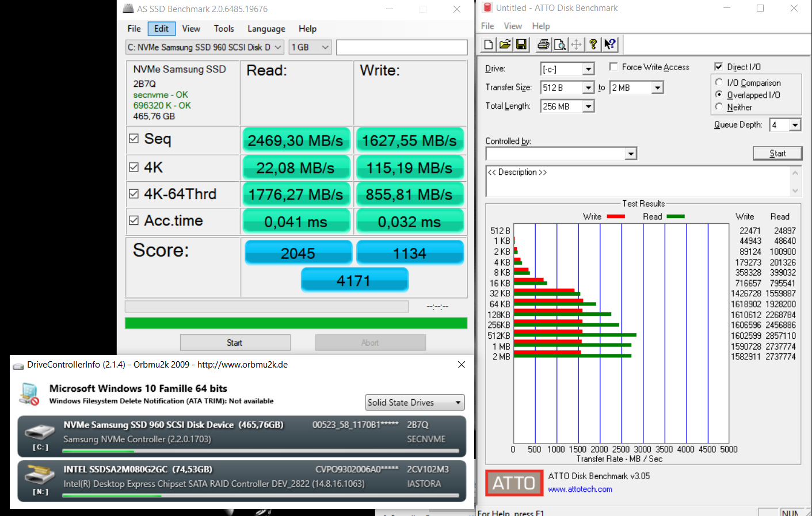Open Print Preview icon in ATTO toolbar
812x516 pixels.
tap(559, 44)
